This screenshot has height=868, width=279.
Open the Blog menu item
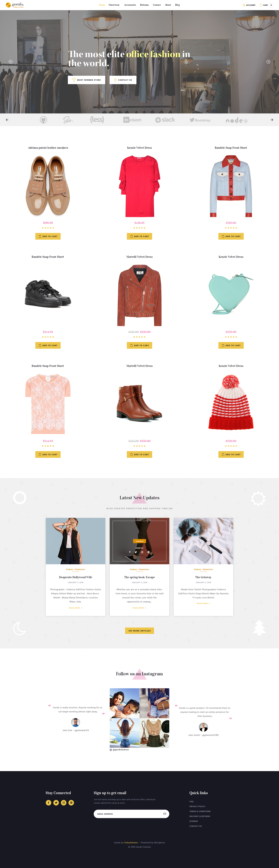[x=177, y=5]
